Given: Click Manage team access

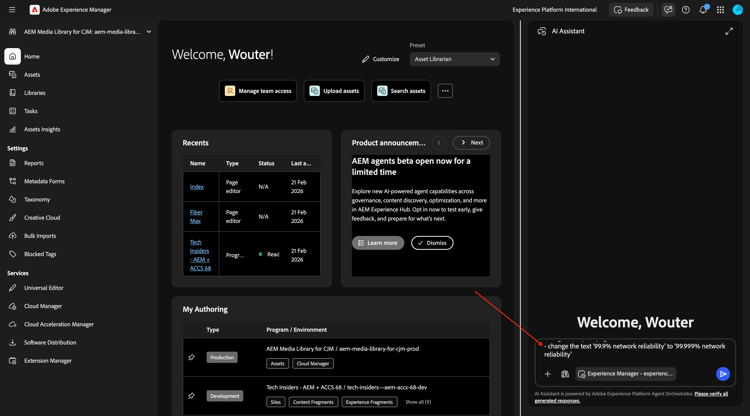Looking at the screenshot, I should tap(258, 91).
